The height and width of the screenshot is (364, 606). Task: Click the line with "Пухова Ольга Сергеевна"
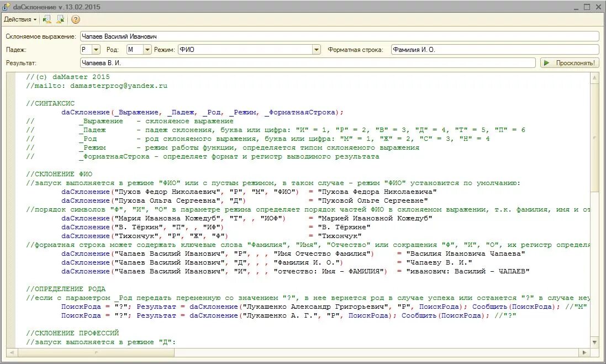click(x=244, y=201)
